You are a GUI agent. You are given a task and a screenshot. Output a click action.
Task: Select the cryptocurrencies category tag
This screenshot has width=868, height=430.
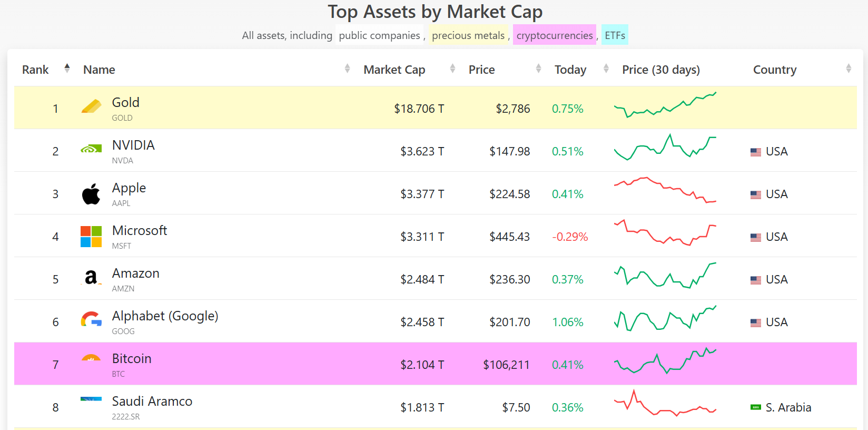pyautogui.click(x=555, y=35)
